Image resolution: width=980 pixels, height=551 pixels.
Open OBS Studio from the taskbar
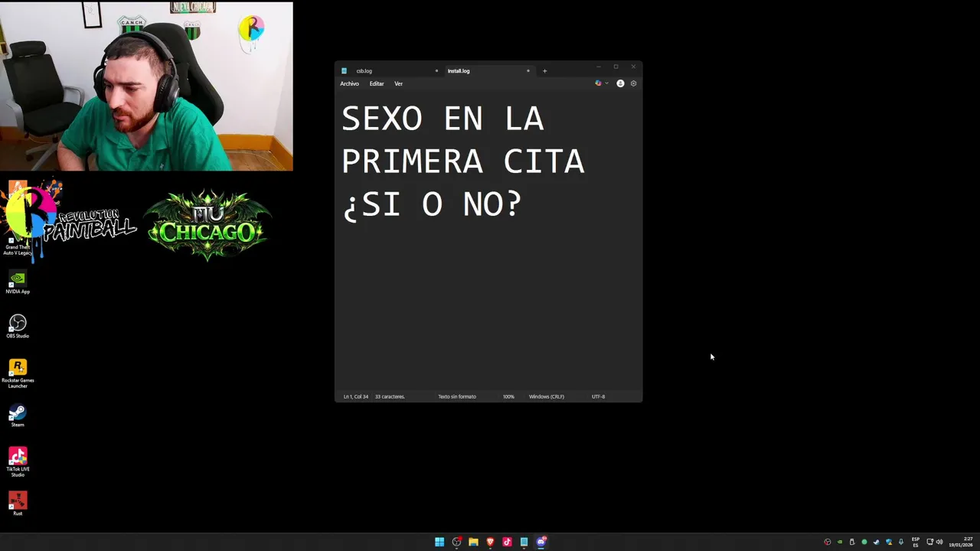pyautogui.click(x=456, y=542)
